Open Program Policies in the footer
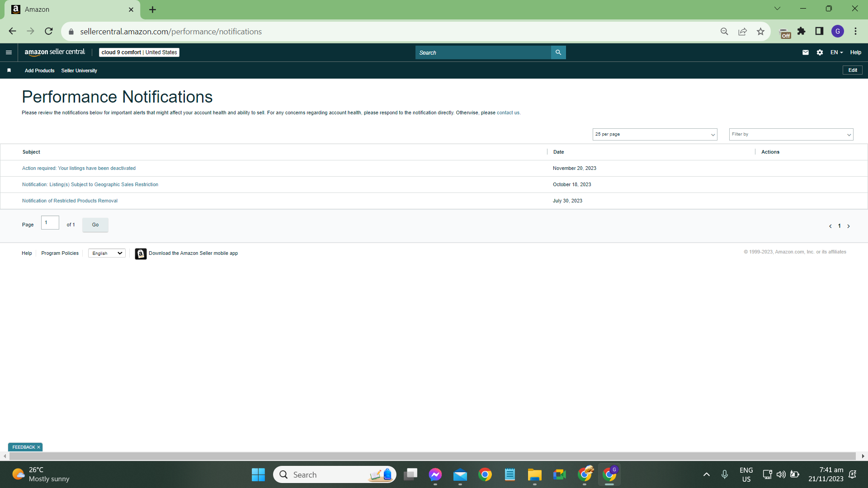 coord(60,253)
